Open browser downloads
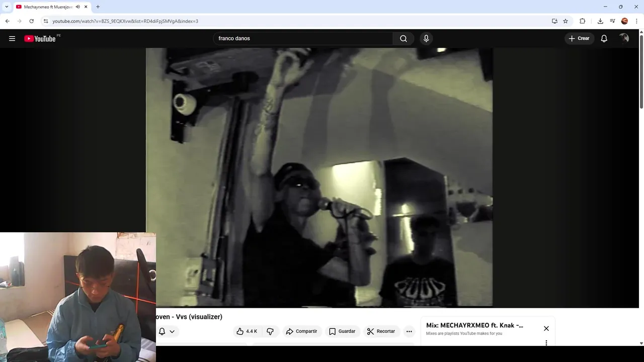The image size is (644, 362). tap(600, 21)
